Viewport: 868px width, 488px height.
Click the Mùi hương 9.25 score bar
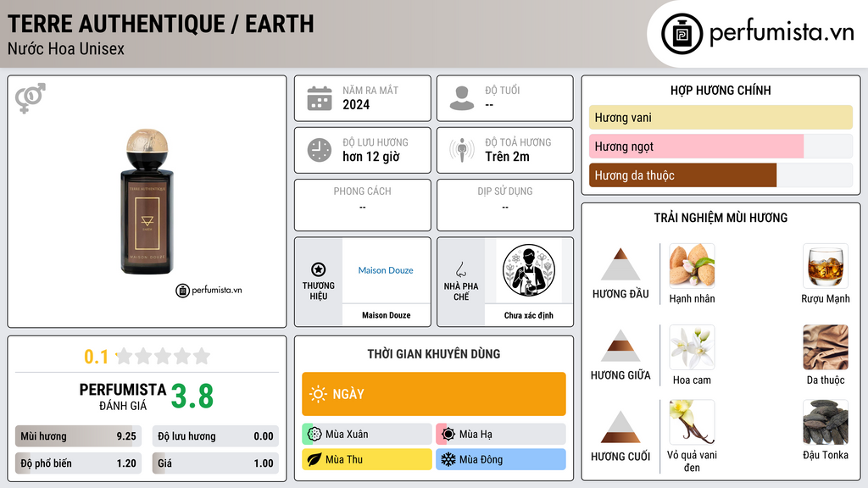point(78,436)
